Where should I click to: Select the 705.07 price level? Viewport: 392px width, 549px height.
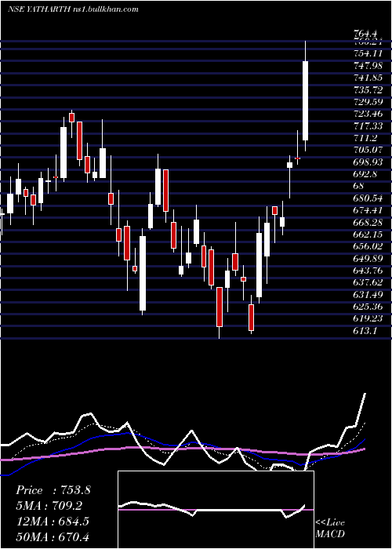coord(368,150)
